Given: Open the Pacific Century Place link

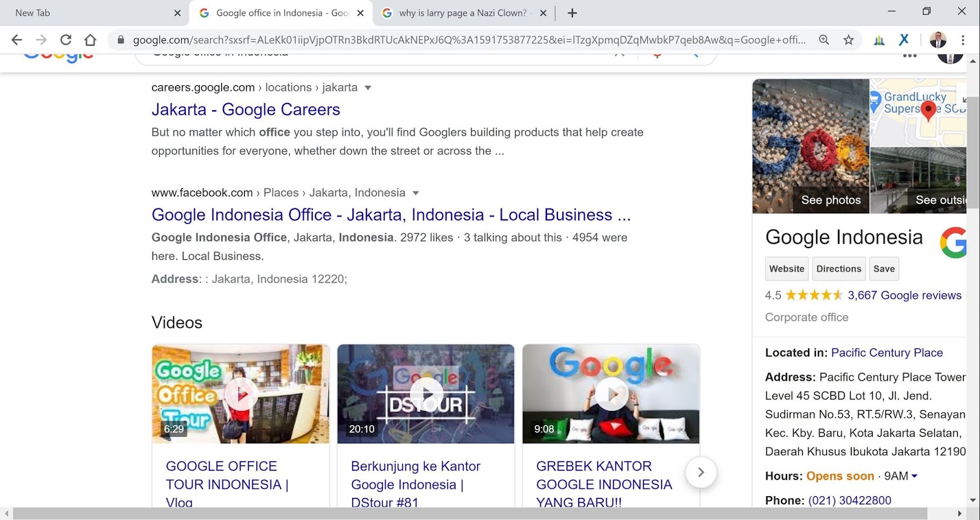Looking at the screenshot, I should (887, 353).
